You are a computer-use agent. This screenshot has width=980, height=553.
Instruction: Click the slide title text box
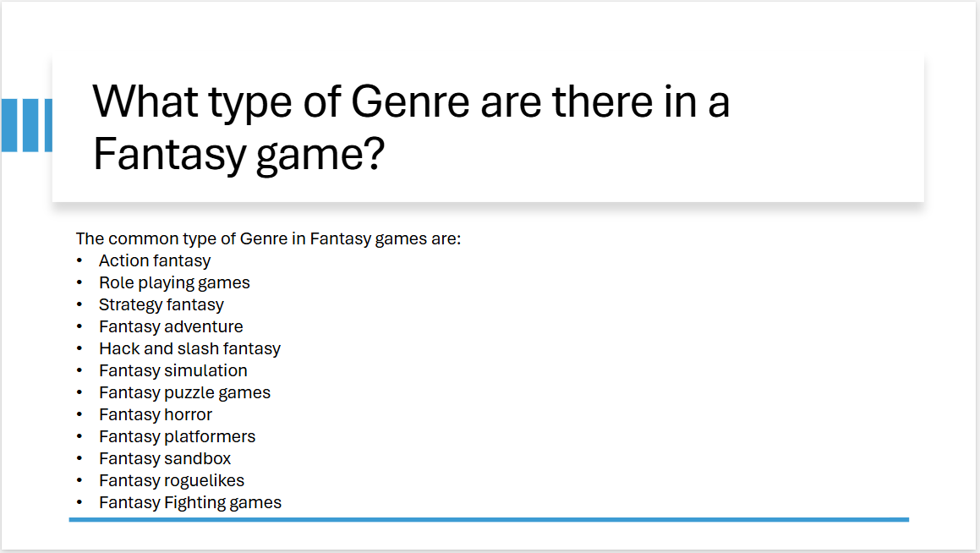(x=487, y=129)
